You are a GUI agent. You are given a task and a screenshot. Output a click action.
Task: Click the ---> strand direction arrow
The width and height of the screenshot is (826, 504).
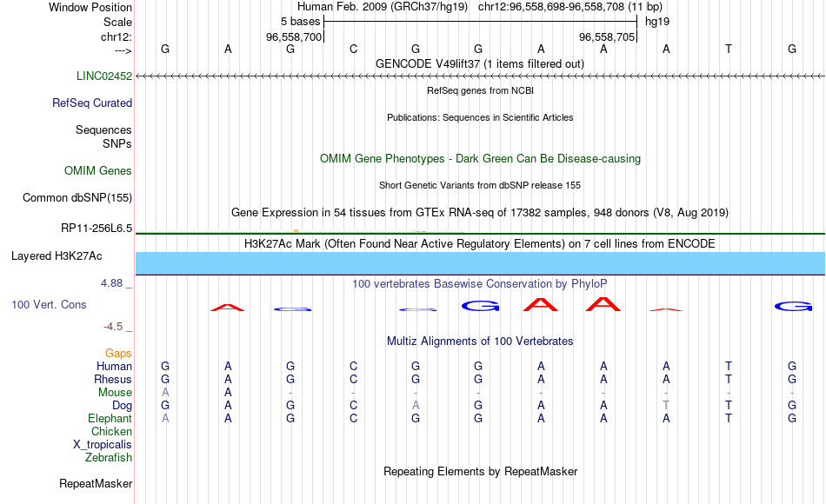123,50
